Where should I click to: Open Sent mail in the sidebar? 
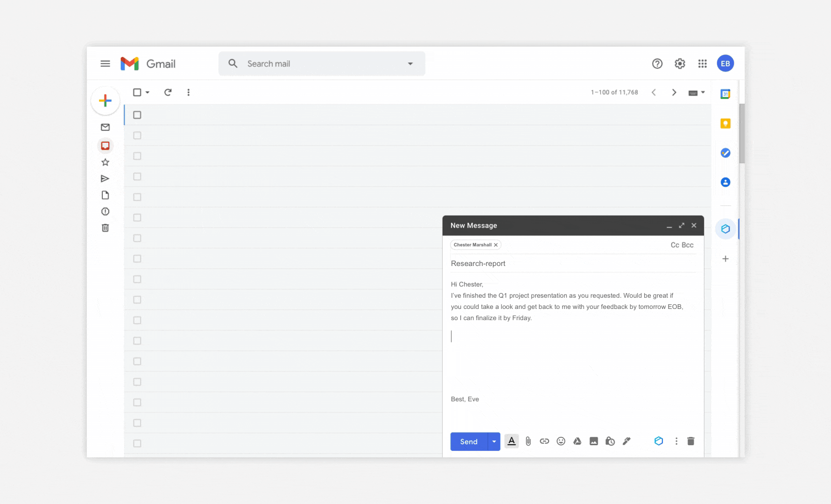point(106,179)
